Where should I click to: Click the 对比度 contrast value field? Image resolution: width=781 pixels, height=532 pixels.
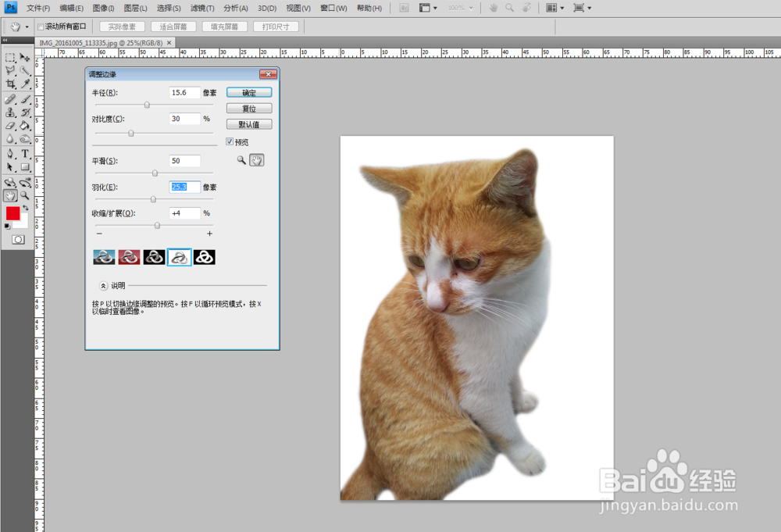185,119
